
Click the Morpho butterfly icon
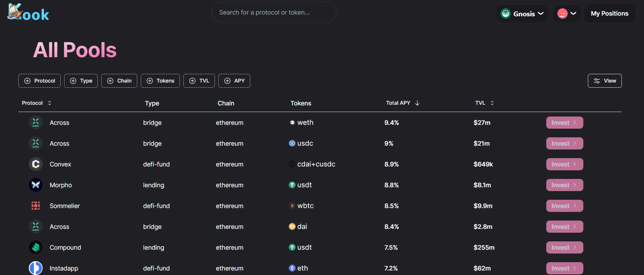point(36,185)
